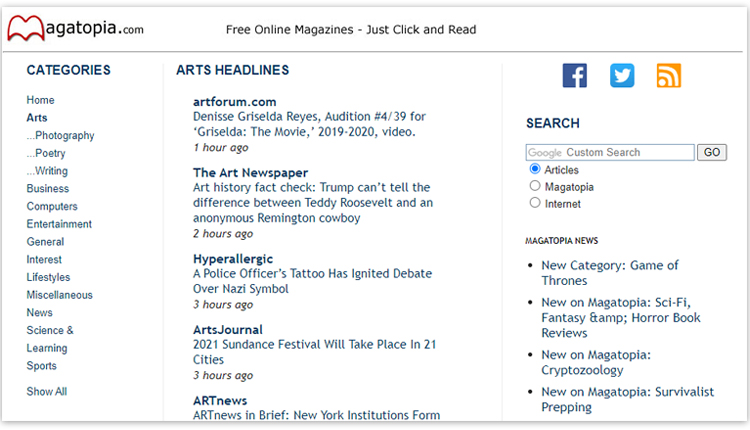
Task: Open the Writing subcategory under Arts
Action: point(48,171)
